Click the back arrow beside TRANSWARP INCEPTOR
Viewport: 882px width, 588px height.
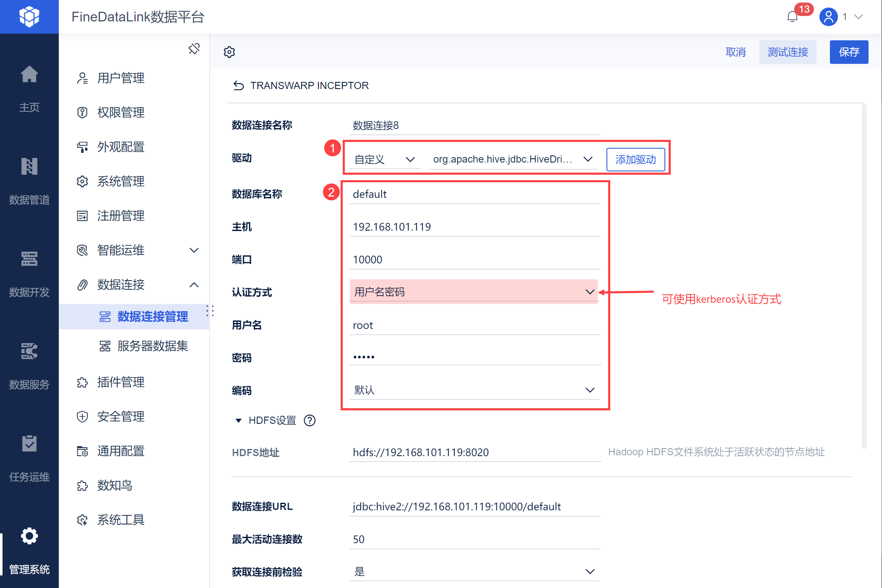pyautogui.click(x=239, y=86)
